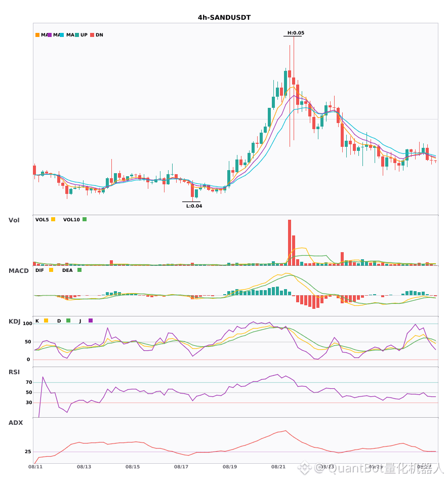This screenshot has height=481, width=448.
Task: Click the Vol panel label
Action: point(14,220)
